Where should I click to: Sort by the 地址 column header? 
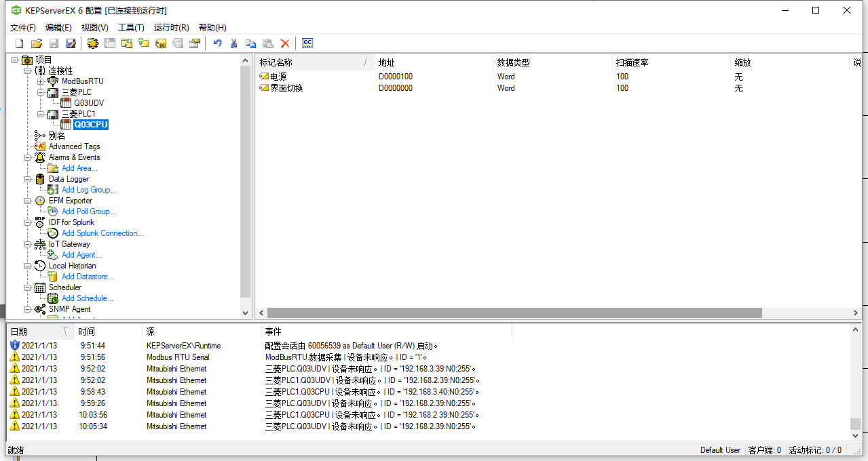point(434,62)
